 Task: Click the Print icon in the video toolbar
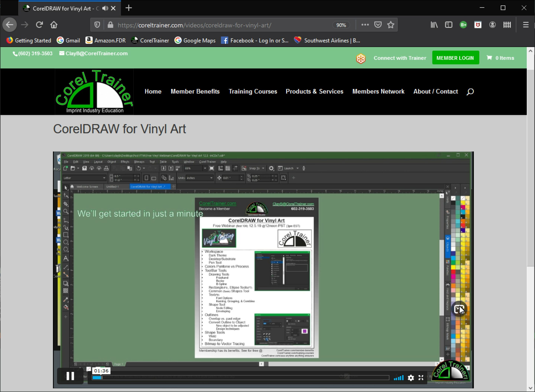106,168
